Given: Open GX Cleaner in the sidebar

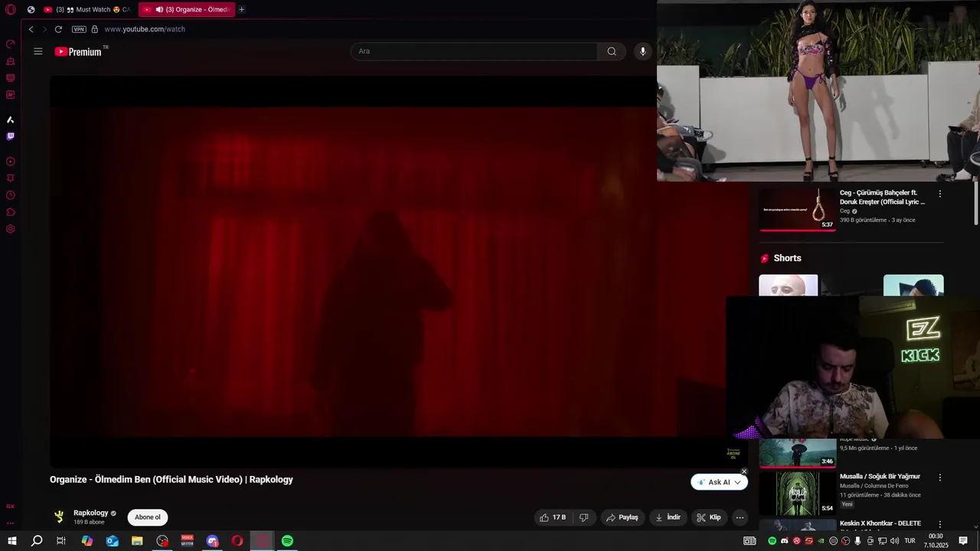Looking at the screenshot, I should (x=10, y=61).
